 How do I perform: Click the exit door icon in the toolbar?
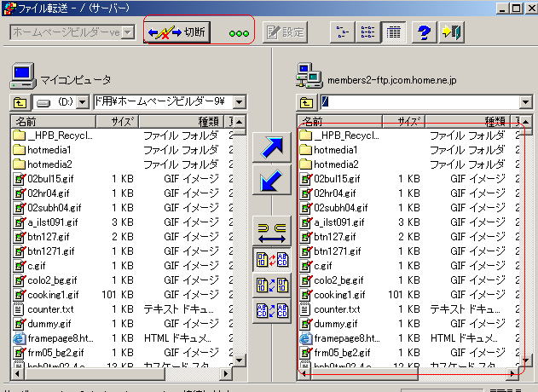click(x=450, y=32)
